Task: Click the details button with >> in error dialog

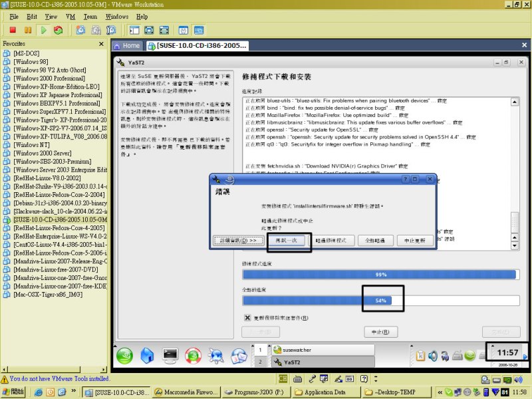Action: coord(238,241)
